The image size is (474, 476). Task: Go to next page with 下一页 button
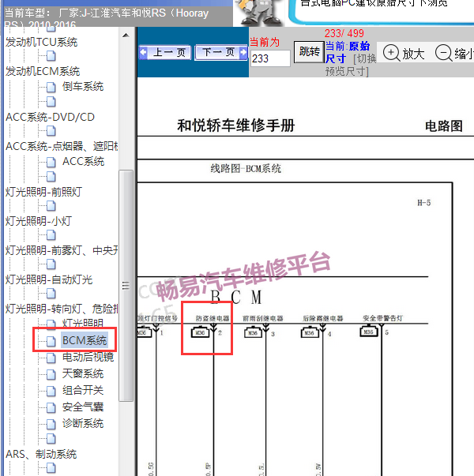click(x=221, y=53)
